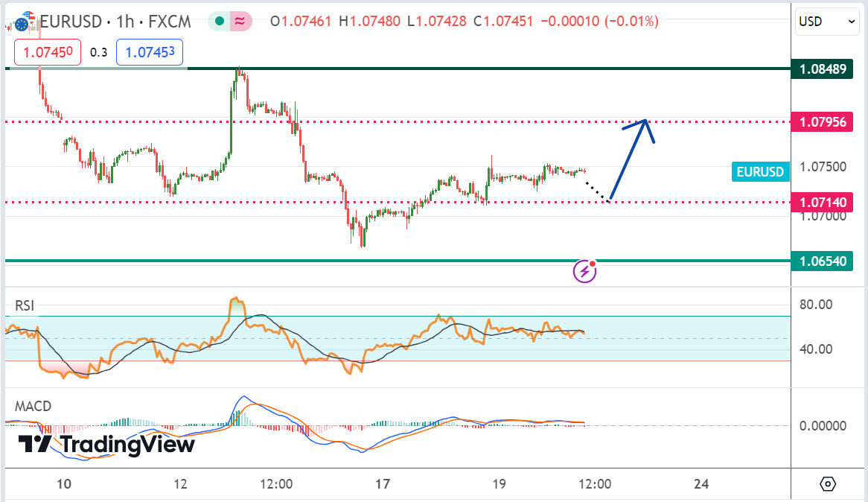Toggle the pink approximate-data indicator
Screen dimensions: 868x502
[240, 22]
